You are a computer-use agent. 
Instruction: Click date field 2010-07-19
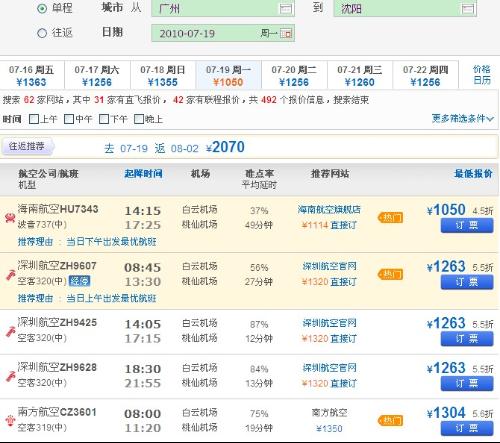223,33
